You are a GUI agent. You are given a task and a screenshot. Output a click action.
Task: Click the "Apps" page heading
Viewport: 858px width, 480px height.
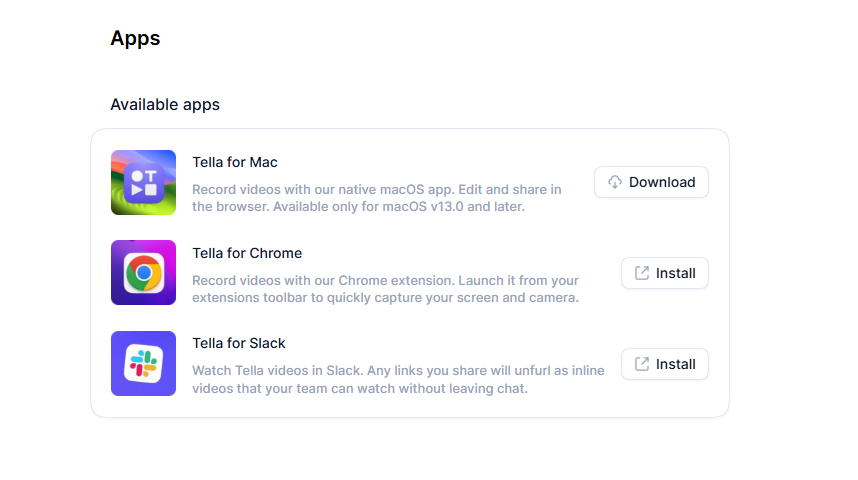pyautogui.click(x=135, y=39)
